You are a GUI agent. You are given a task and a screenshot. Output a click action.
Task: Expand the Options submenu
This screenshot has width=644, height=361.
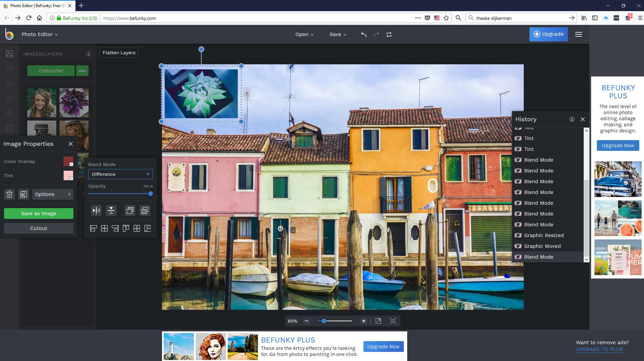pyautogui.click(x=53, y=194)
